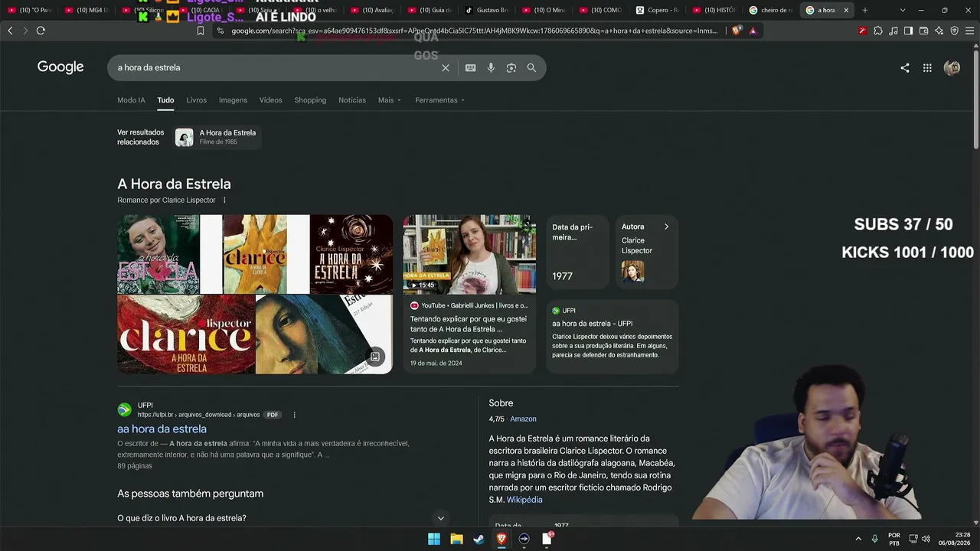Open the Google account profile picture
Image resolution: width=980 pixels, height=551 pixels.
(x=952, y=67)
